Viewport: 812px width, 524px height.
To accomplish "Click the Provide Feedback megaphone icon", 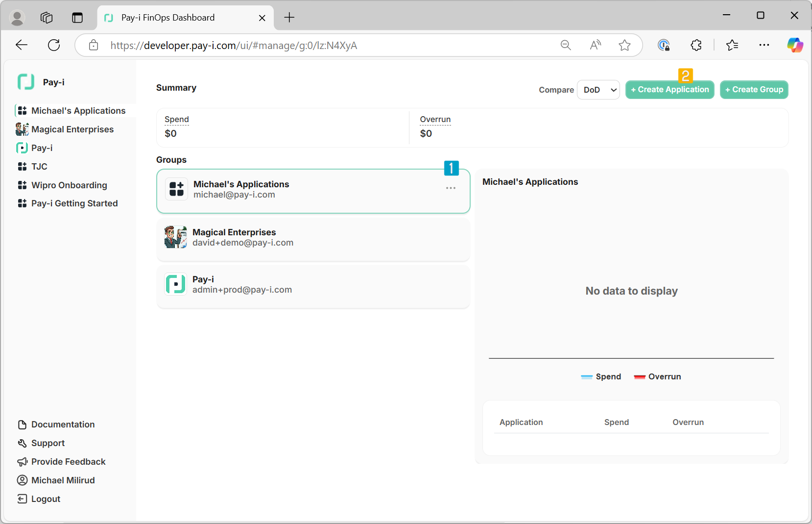I will pos(22,462).
